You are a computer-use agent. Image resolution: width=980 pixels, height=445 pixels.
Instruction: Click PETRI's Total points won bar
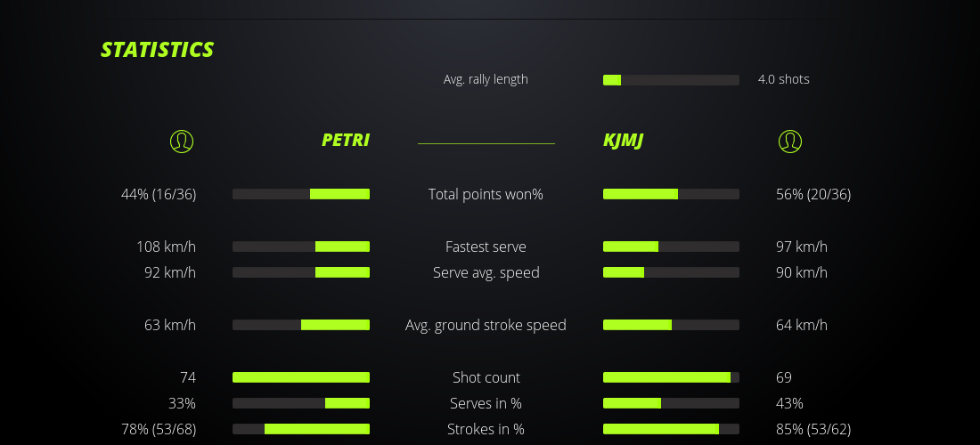[301, 194]
